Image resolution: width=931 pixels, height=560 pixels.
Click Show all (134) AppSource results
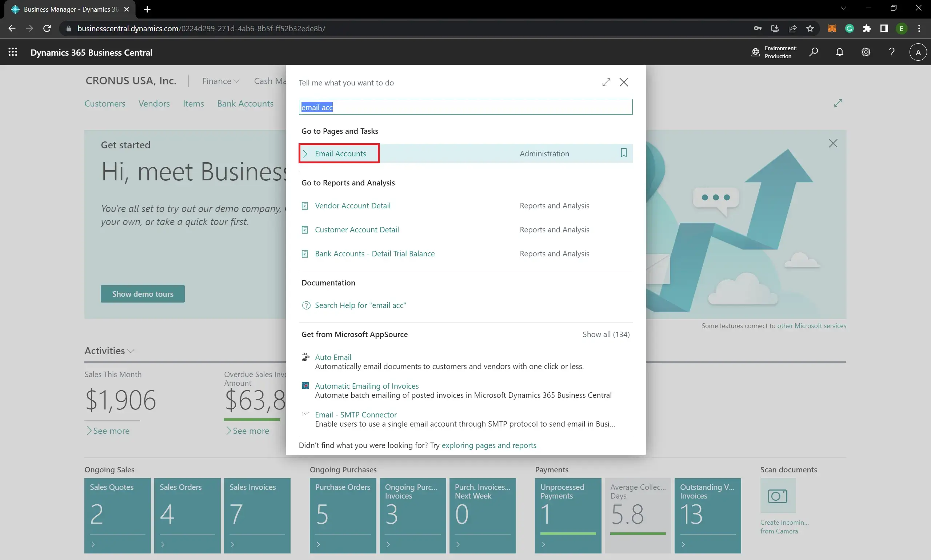(606, 334)
